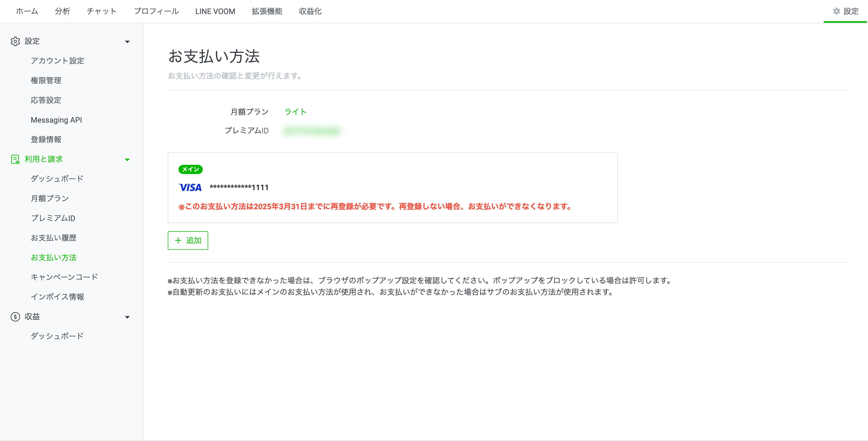
Task: Click the ライト monthly plan link
Action: pos(295,112)
